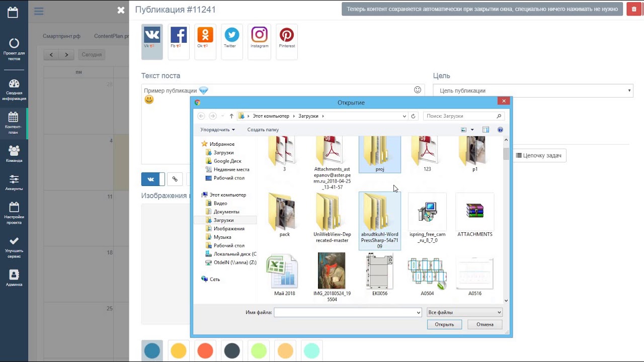Screen dimensions: 644x362
Task: Delete the publication with red trash button
Action: point(634,9)
